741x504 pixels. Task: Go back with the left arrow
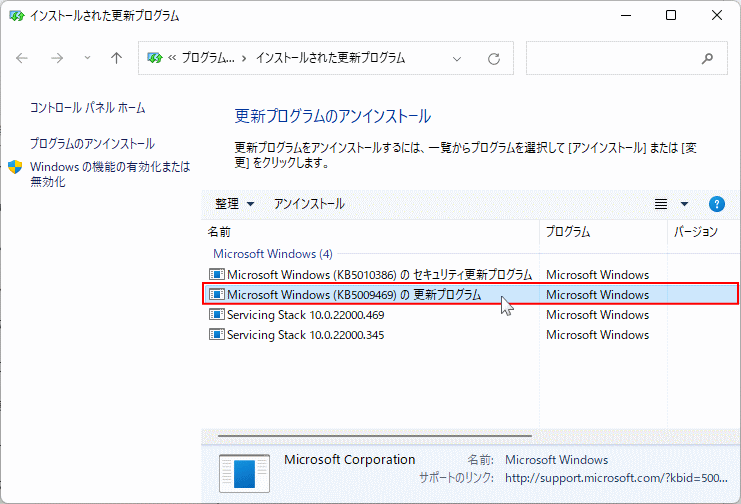tap(22, 58)
